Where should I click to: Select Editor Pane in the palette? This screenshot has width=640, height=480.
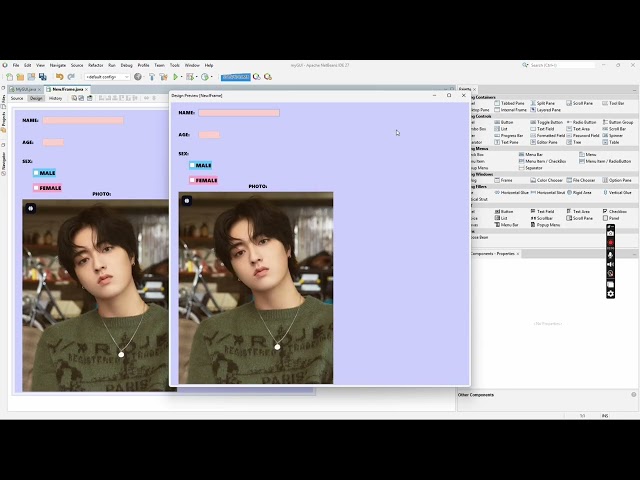544,142
